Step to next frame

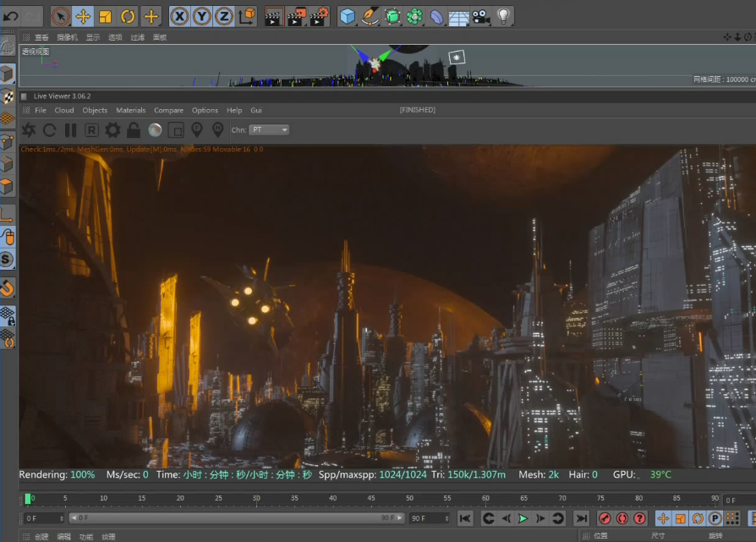pyautogui.click(x=540, y=518)
